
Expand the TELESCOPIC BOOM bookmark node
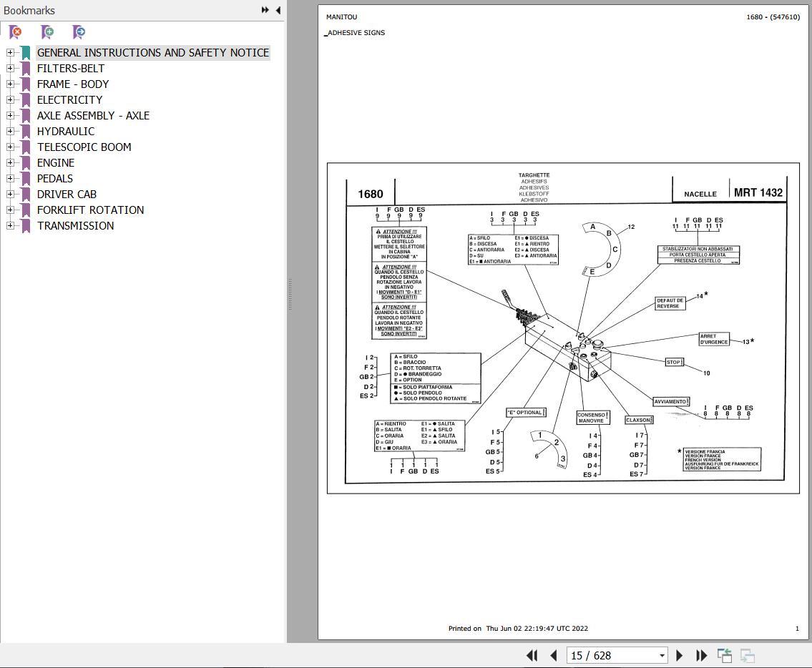click(x=10, y=147)
